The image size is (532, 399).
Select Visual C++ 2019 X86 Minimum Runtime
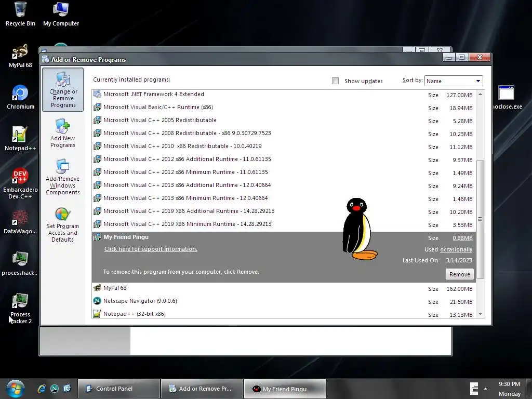point(284,224)
